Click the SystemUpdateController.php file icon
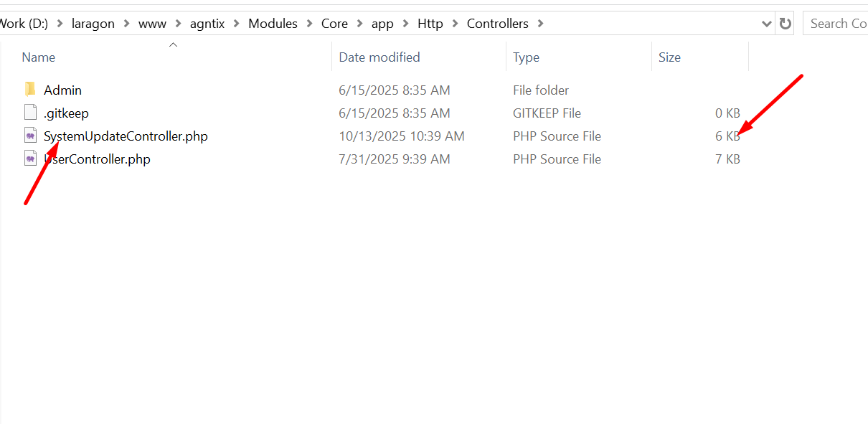The height and width of the screenshot is (424, 868). pyautogui.click(x=30, y=136)
